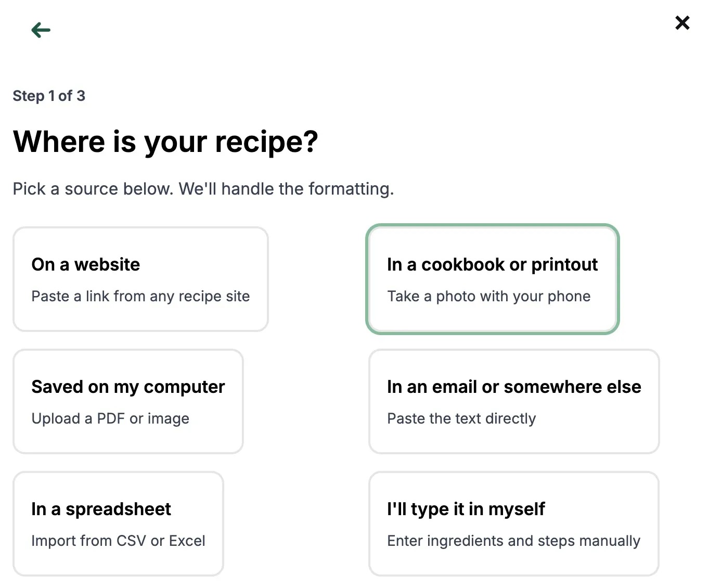Confirm the highlighted cookbook option
Screen dimensions: 721x588
(x=493, y=279)
